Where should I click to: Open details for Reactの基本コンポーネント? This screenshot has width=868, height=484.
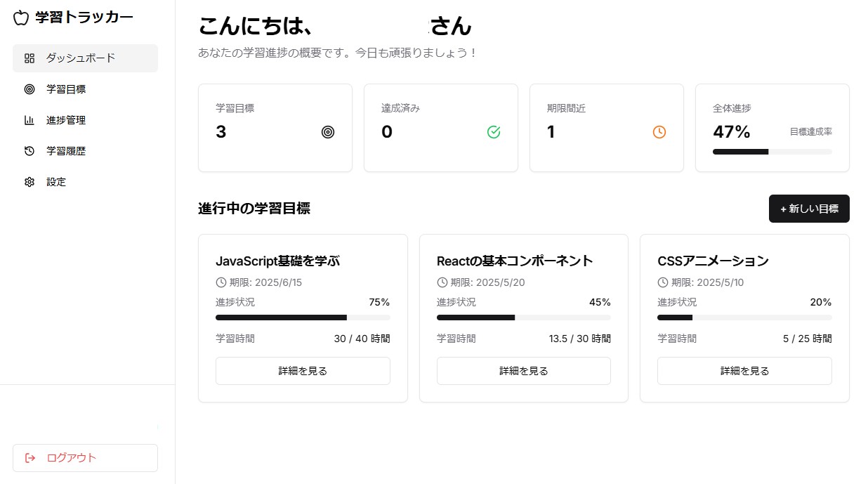[523, 371]
